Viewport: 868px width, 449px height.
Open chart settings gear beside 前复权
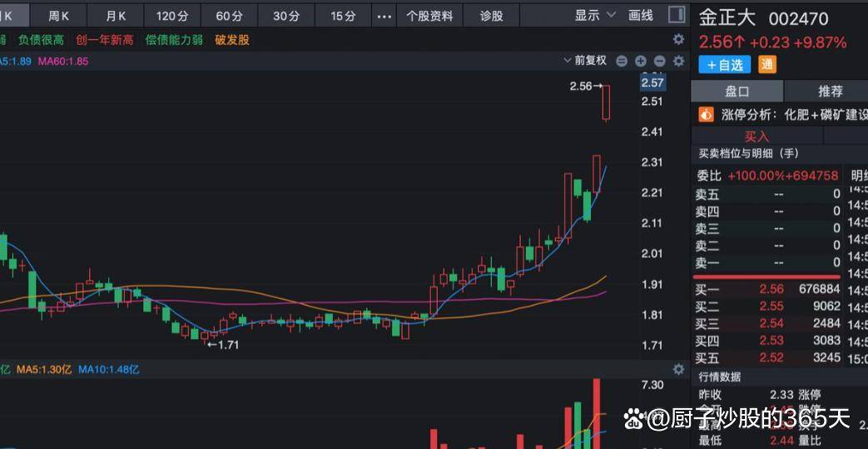click(x=679, y=61)
